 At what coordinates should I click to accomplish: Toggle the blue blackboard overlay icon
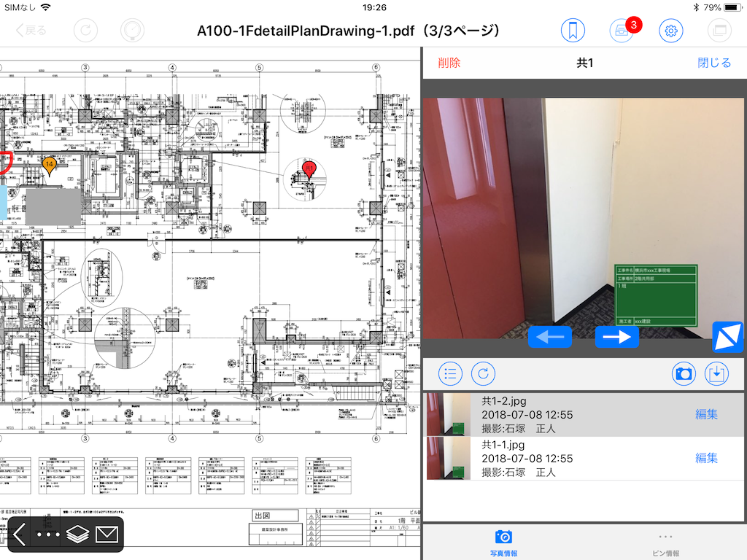pos(727,336)
